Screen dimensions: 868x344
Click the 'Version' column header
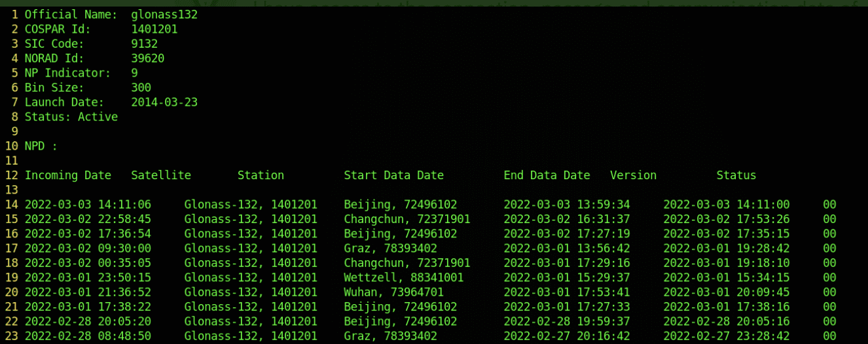633,175
